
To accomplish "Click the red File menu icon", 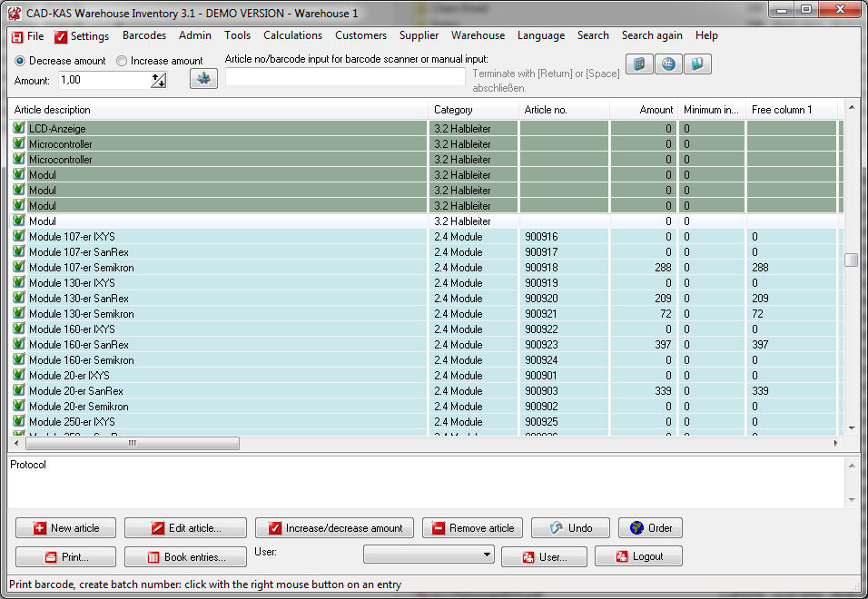I will (16, 36).
